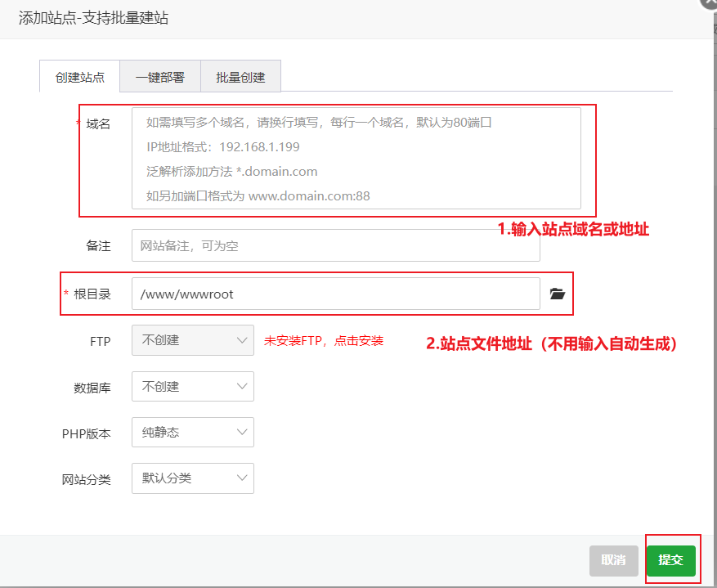Image resolution: width=717 pixels, height=588 pixels.
Task: Click the PHP版本 field label
Action: click(86, 433)
